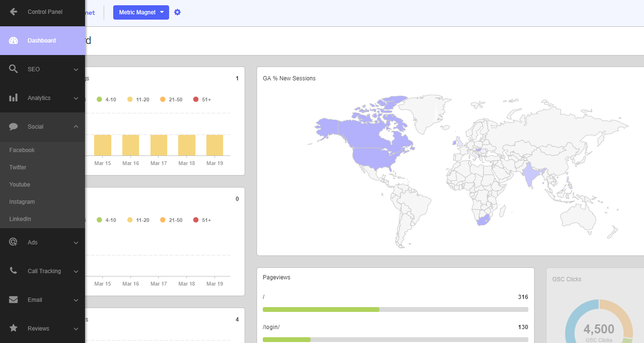The image size is (644, 343).
Task: Expand the Call Tracking chevron
Action: (76, 271)
